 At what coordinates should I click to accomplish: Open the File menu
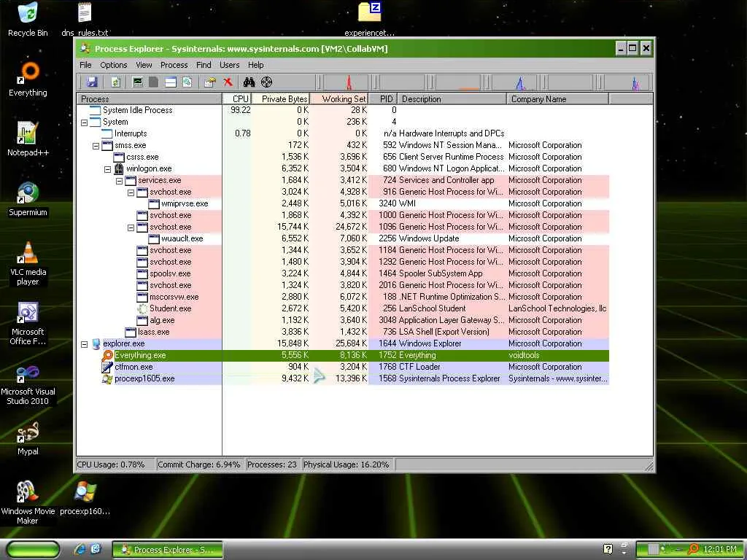[85, 65]
